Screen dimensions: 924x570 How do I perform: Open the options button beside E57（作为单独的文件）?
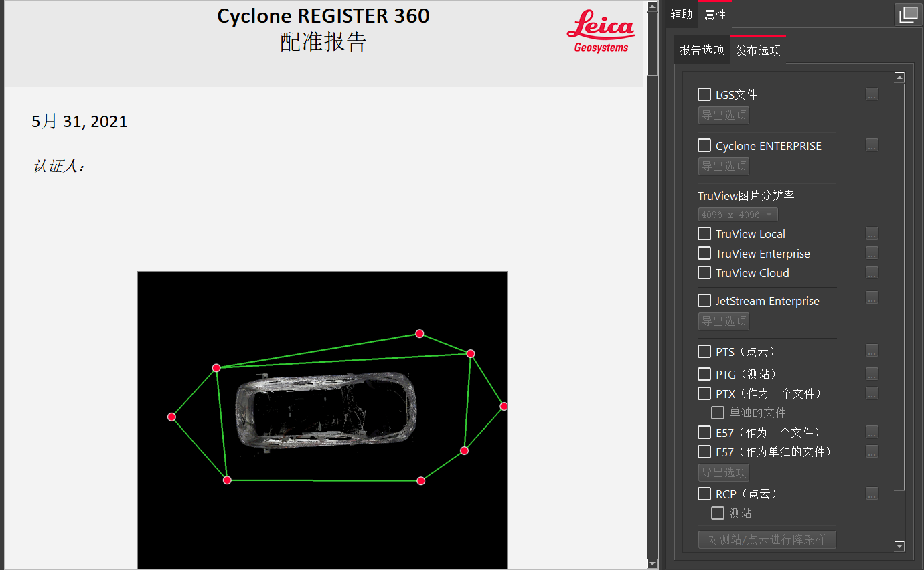(x=872, y=452)
